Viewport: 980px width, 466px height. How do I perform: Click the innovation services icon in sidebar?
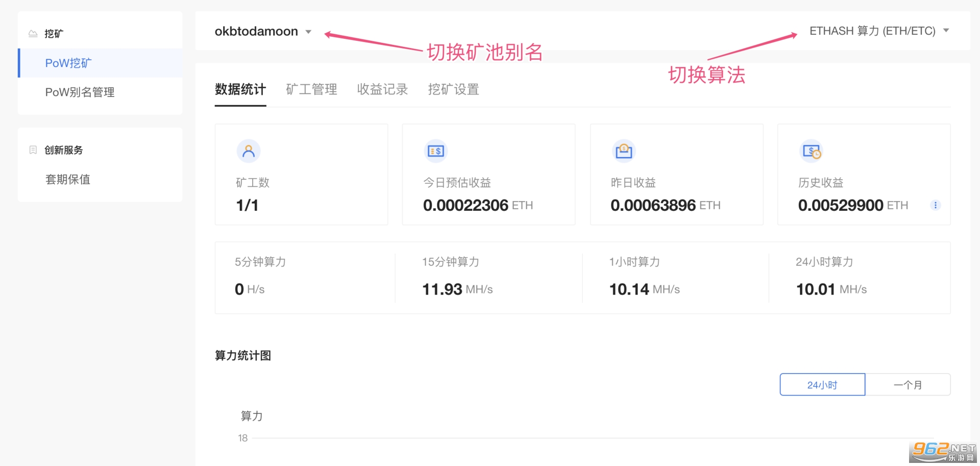point(33,150)
